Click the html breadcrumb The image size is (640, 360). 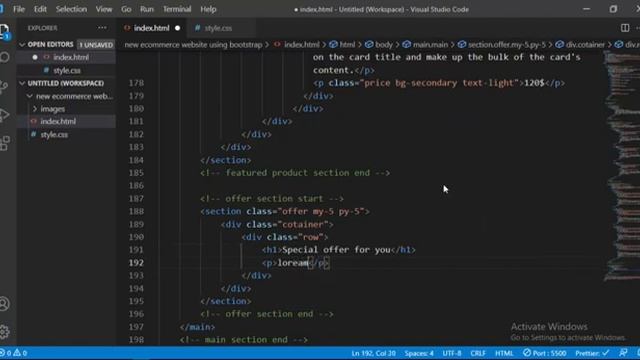coord(347,45)
